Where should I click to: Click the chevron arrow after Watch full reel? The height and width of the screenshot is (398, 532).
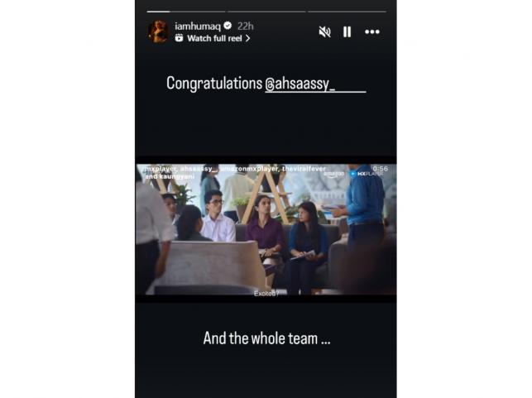tap(247, 38)
